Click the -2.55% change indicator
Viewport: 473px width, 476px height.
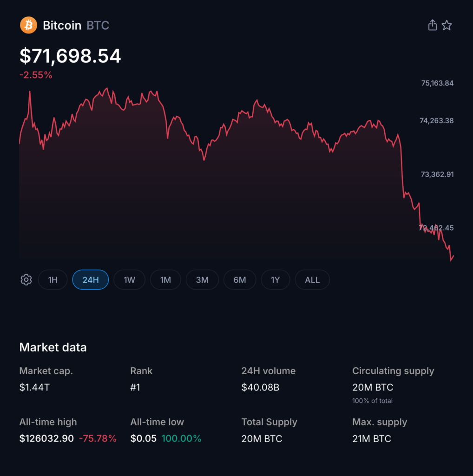click(x=36, y=74)
